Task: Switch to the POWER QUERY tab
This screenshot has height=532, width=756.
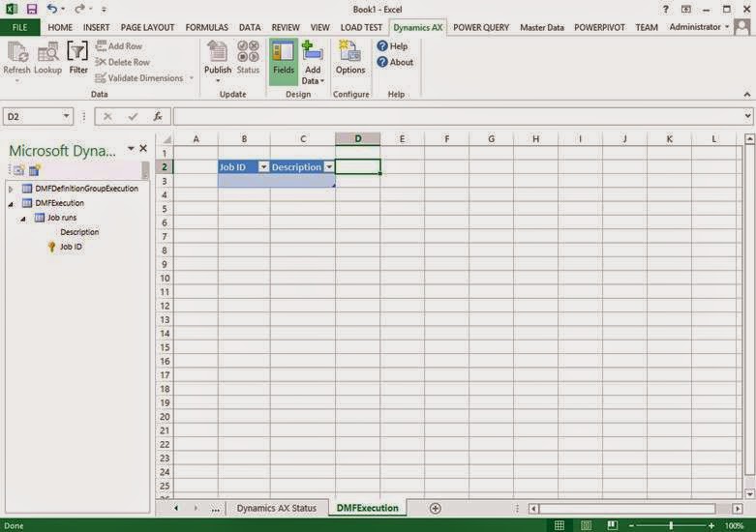Action: 481,27
